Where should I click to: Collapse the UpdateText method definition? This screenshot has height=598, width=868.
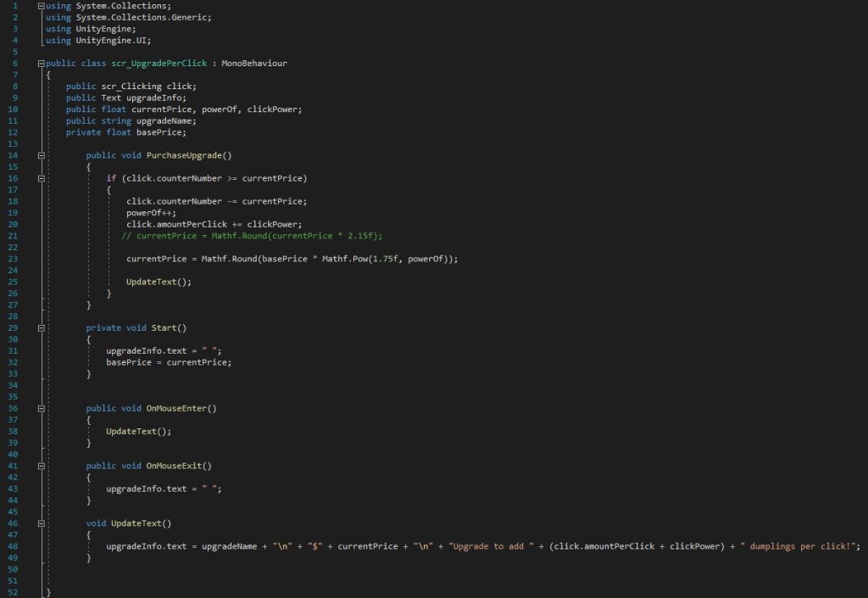click(41, 523)
